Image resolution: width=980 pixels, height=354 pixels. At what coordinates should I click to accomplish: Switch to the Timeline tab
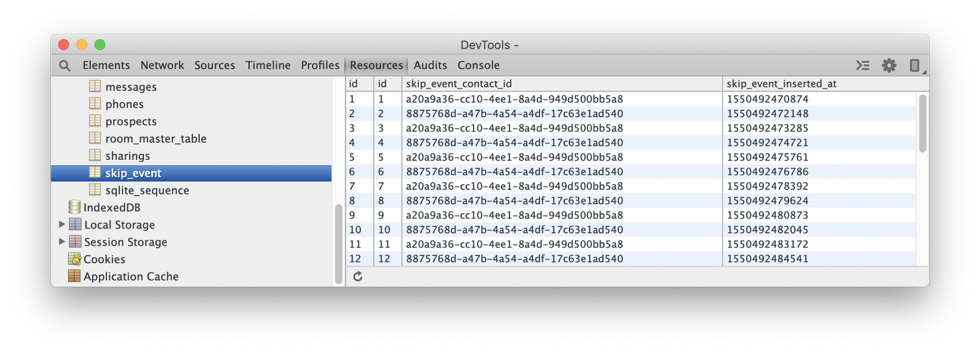click(x=268, y=65)
